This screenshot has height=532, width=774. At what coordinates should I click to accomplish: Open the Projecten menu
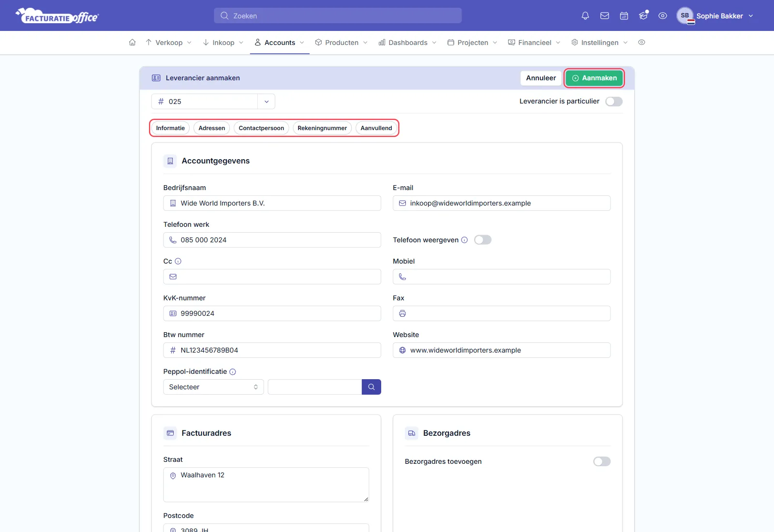click(472, 43)
